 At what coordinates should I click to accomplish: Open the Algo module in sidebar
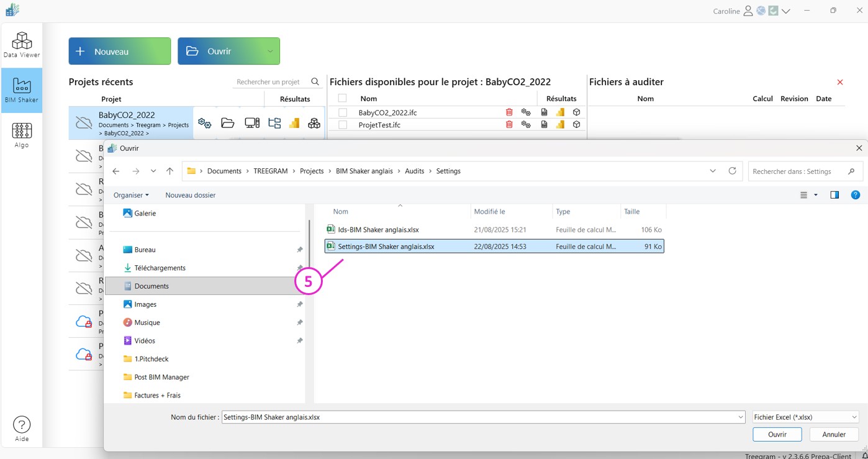[x=22, y=135]
